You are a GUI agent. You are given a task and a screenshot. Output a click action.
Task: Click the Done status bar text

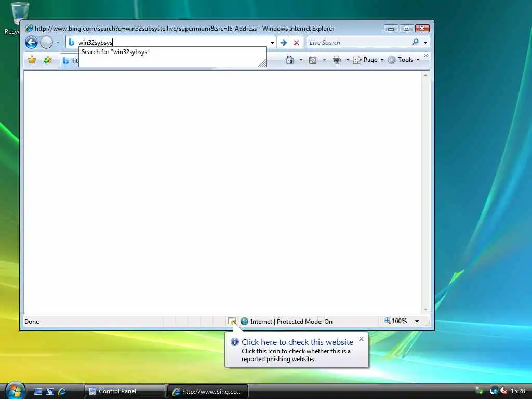click(x=32, y=321)
